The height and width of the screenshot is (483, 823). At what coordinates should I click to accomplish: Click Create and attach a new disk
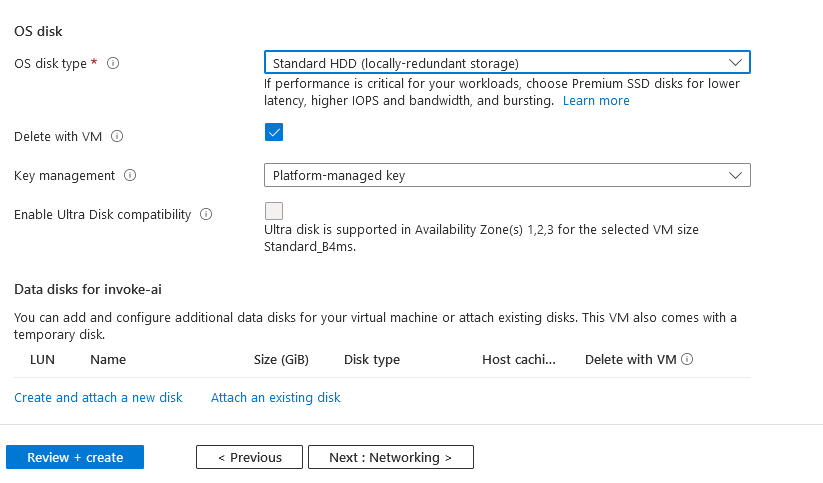click(98, 398)
